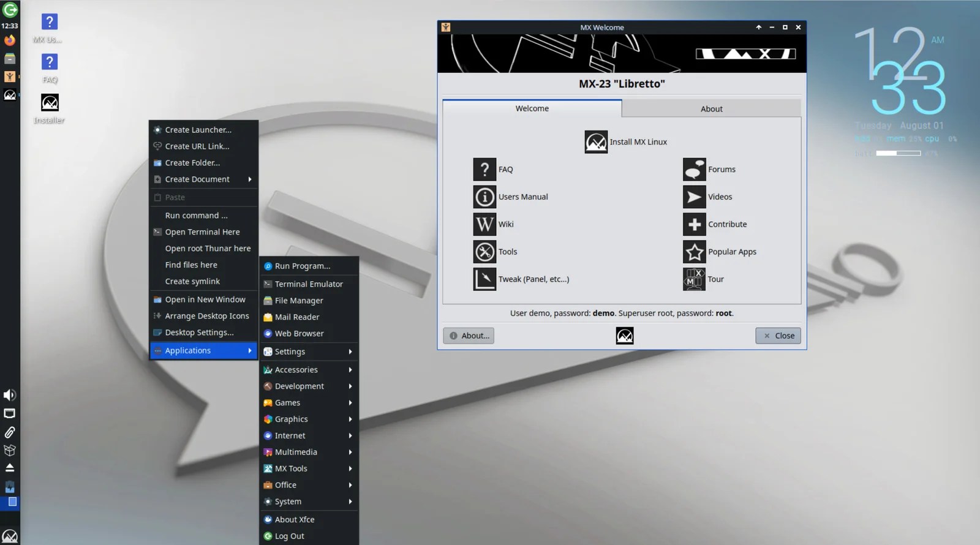Click the Users Manual label

coord(523,197)
